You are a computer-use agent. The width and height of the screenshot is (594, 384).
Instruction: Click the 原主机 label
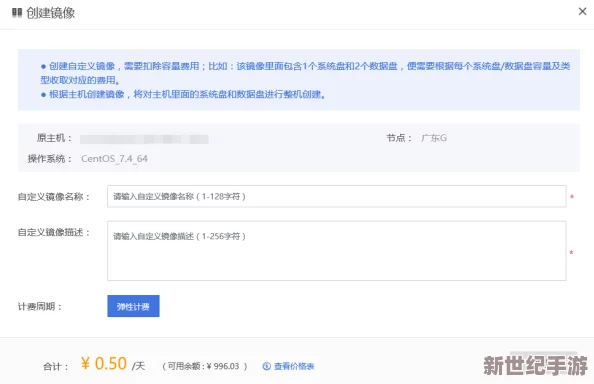[54, 138]
